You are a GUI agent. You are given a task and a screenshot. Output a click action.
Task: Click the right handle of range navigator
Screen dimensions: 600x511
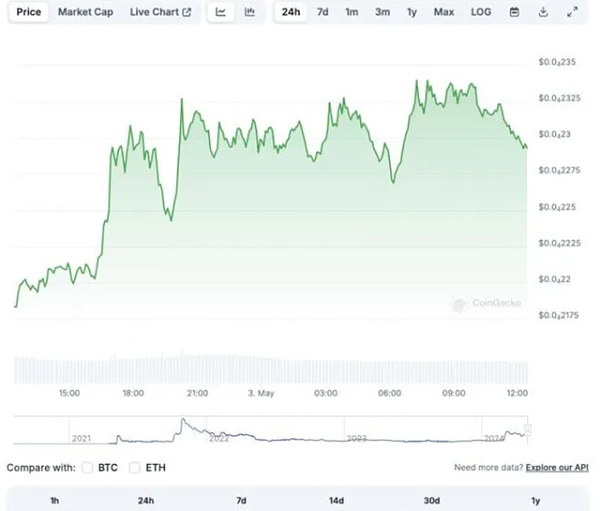[527, 430]
